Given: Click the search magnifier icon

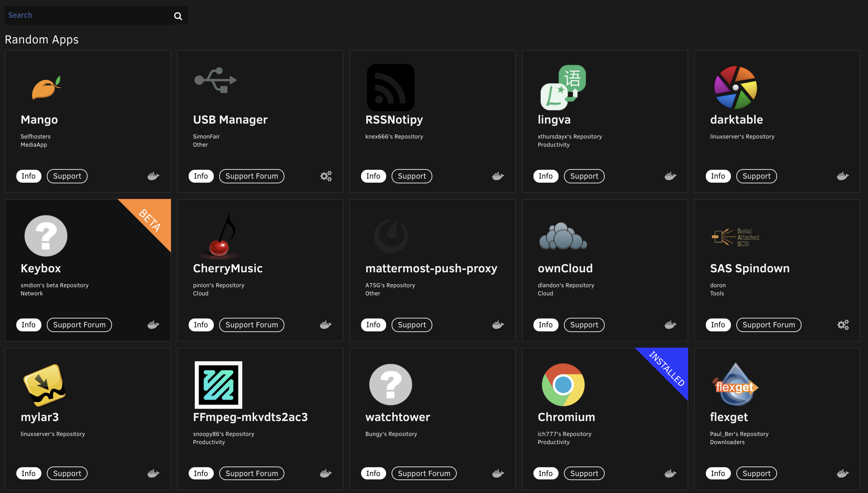Looking at the screenshot, I should coord(178,16).
